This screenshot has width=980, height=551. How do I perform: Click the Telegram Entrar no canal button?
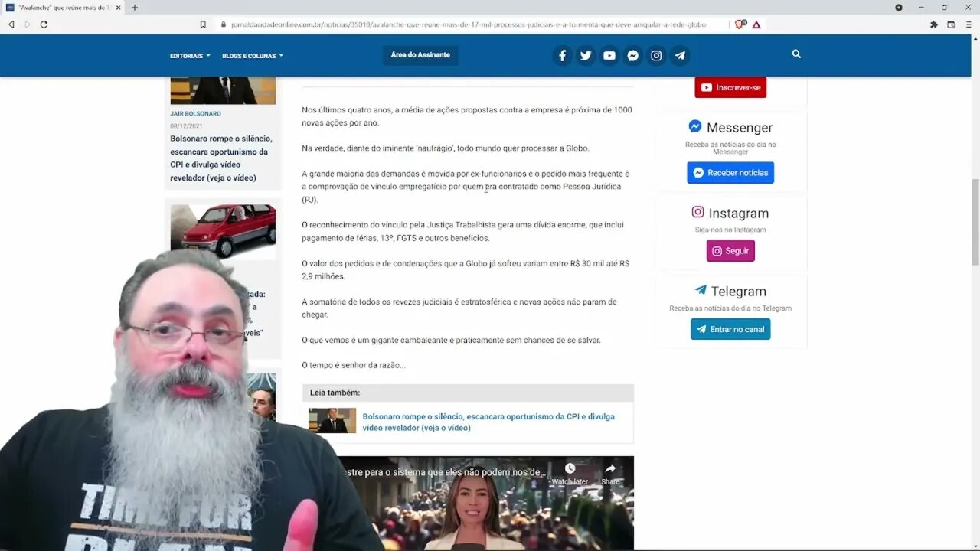click(x=730, y=329)
